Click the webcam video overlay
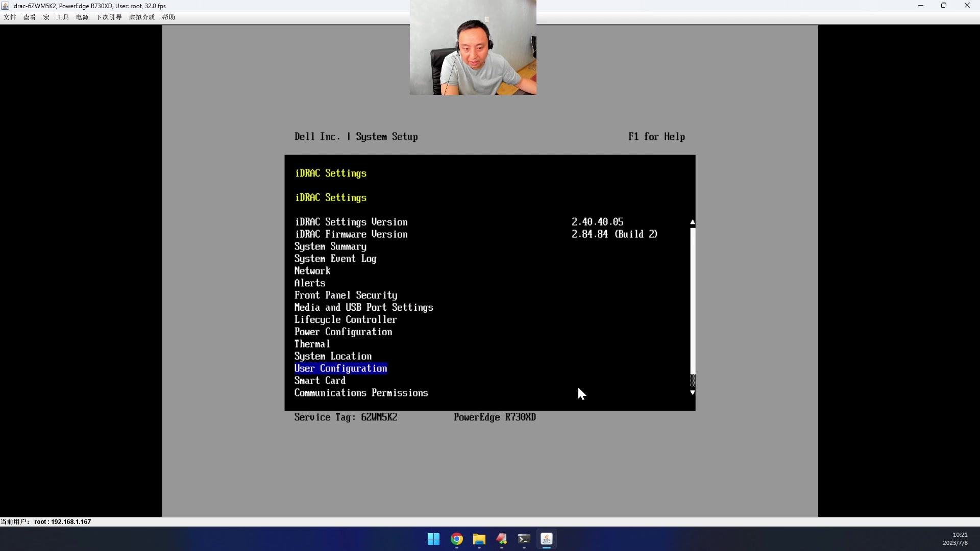Screen dimensions: 980x551 tap(473, 47)
